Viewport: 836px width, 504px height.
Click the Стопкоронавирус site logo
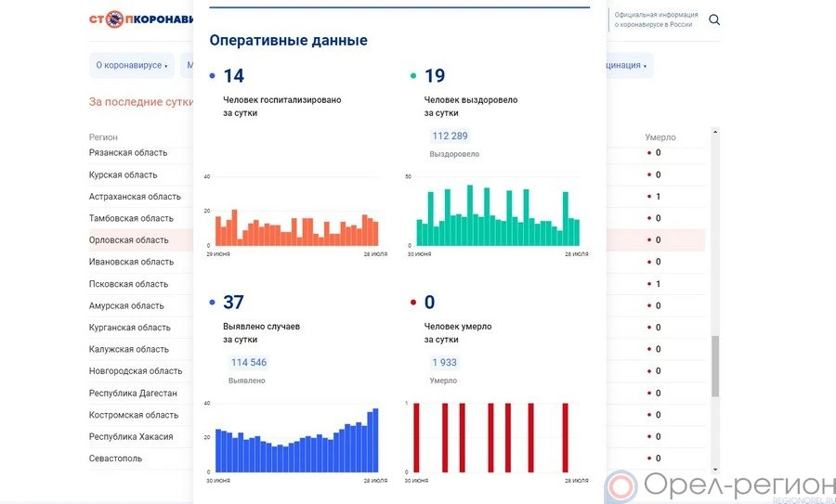(x=141, y=19)
